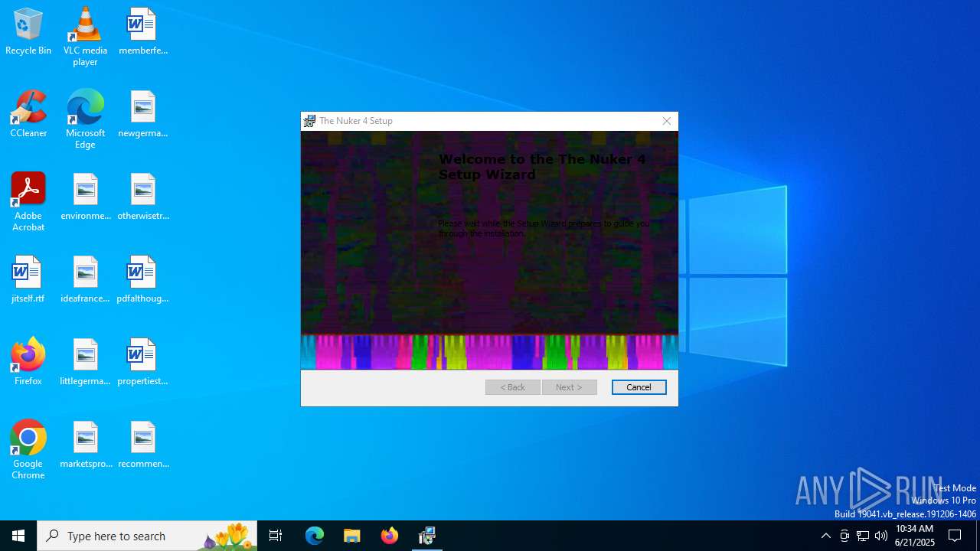This screenshot has width=980, height=551.
Task: Open Firefox from the taskbar
Action: (x=390, y=536)
